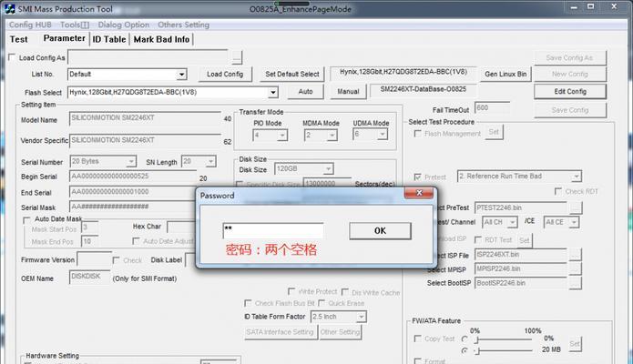Viewport: 633px width, 364px height.
Task: Click the Save Config button
Action: tap(569, 110)
